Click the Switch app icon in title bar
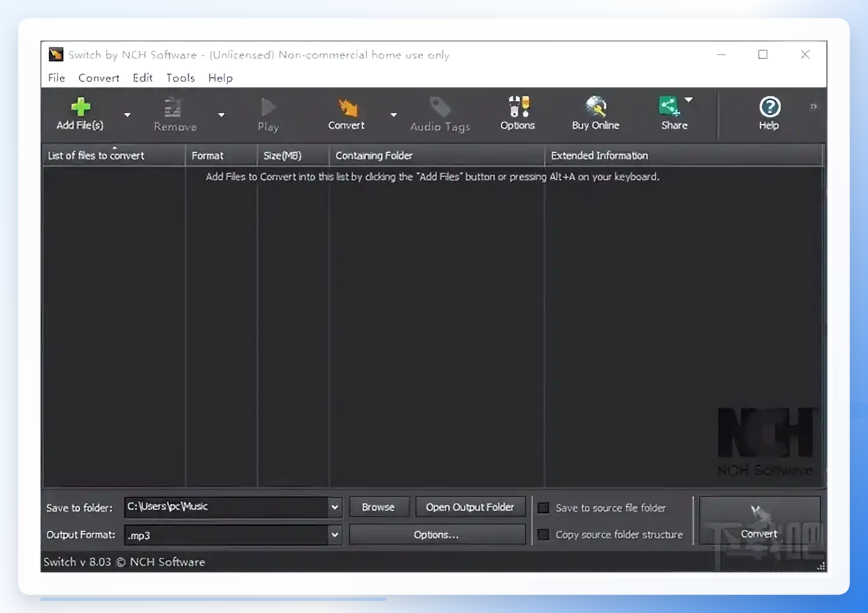868x613 pixels. pyautogui.click(x=56, y=55)
